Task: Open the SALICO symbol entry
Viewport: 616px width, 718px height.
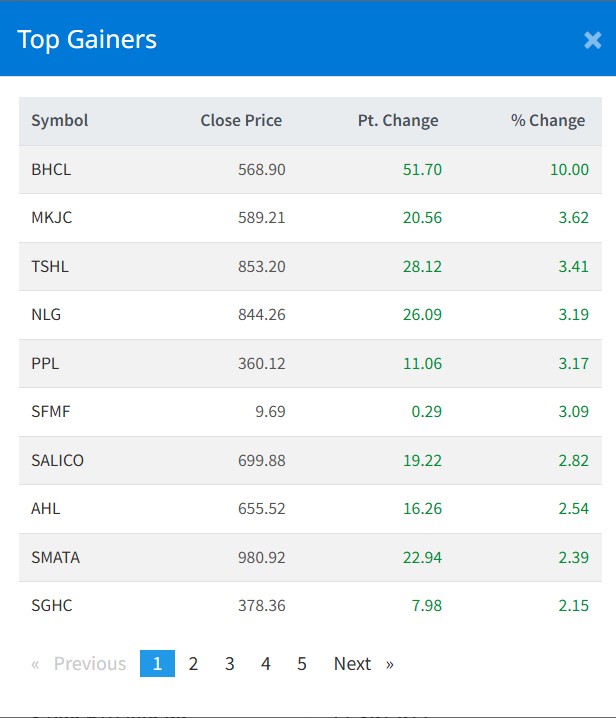Action: [x=58, y=461]
